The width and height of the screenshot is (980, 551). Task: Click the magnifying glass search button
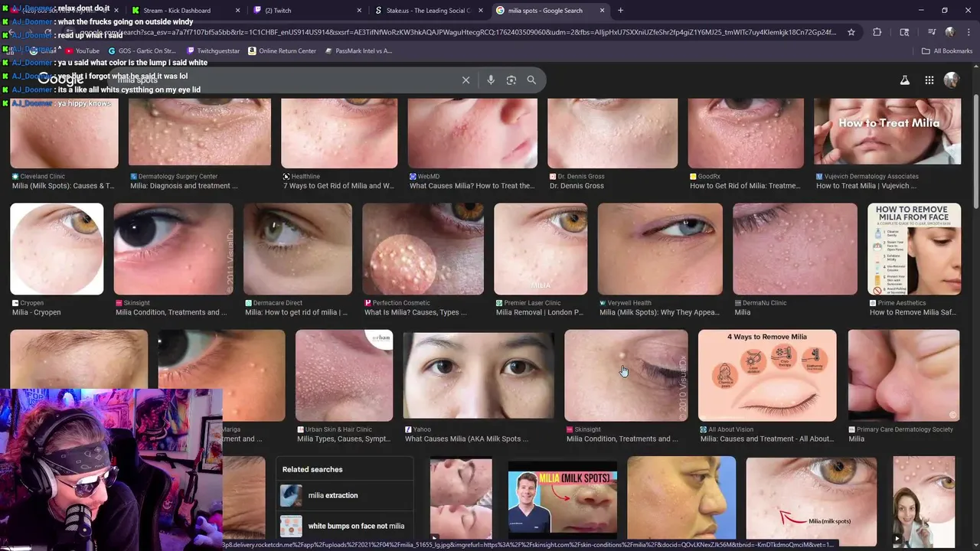(531, 80)
